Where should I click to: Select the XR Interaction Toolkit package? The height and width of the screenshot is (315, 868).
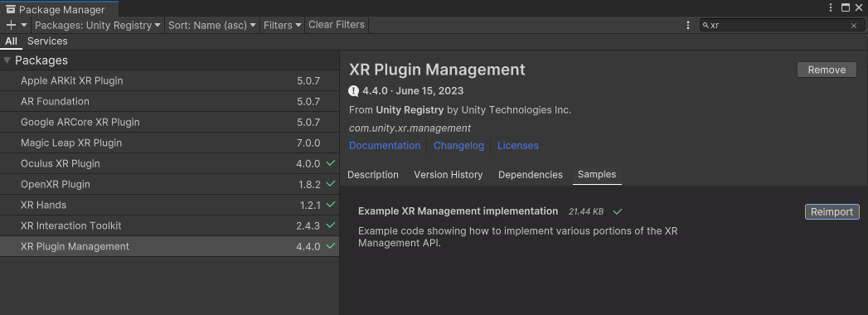point(169,225)
